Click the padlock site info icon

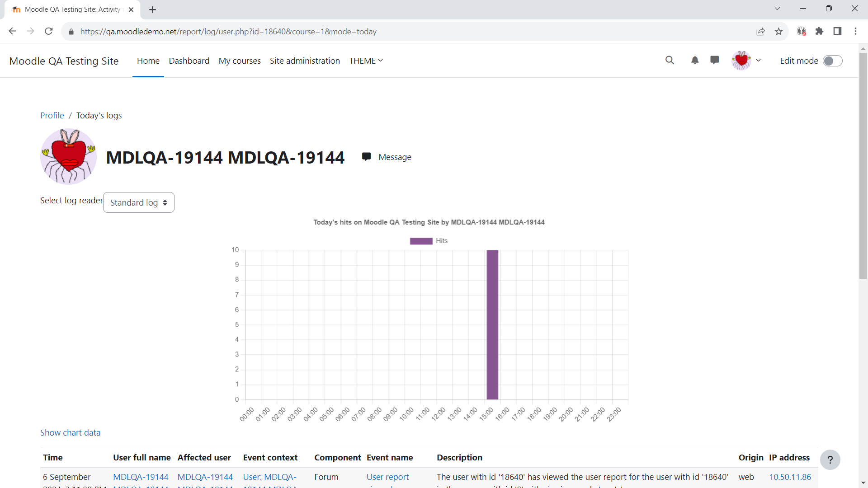pos(71,32)
